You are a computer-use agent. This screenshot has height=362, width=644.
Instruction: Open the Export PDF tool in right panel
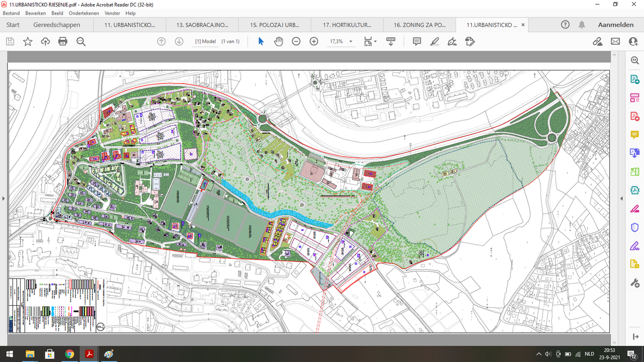(x=634, y=79)
